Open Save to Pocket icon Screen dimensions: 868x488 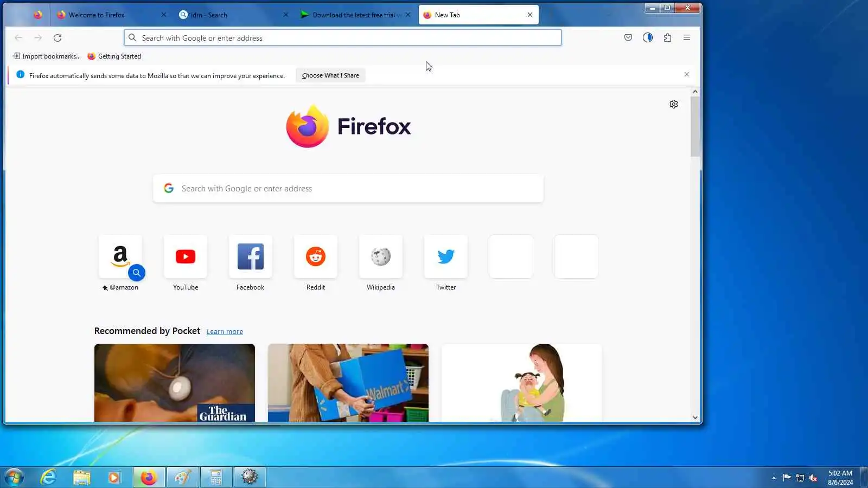coord(628,37)
